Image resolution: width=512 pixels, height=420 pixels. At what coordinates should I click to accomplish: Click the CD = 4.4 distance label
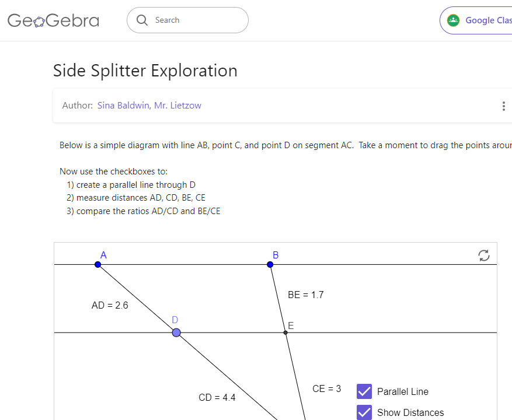tap(217, 398)
